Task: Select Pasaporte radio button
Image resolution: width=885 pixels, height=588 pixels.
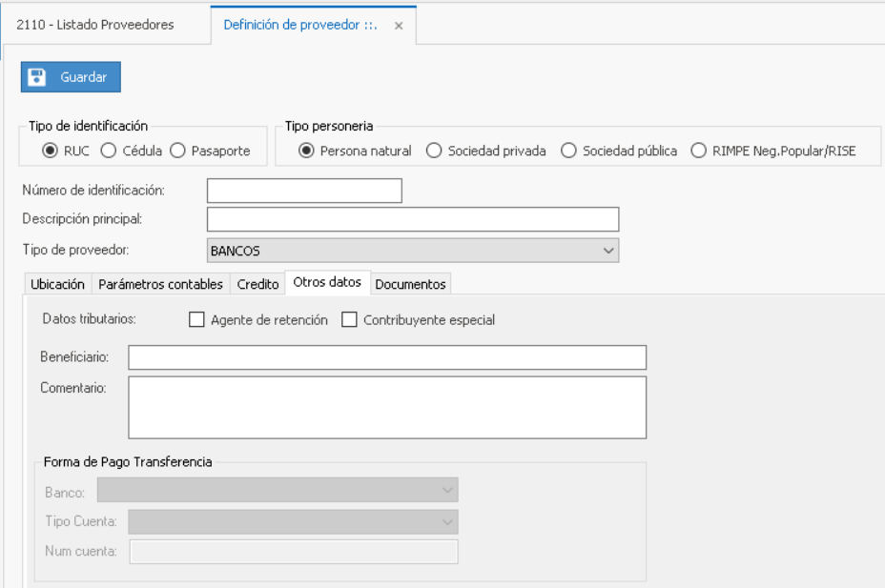Action: click(177, 151)
